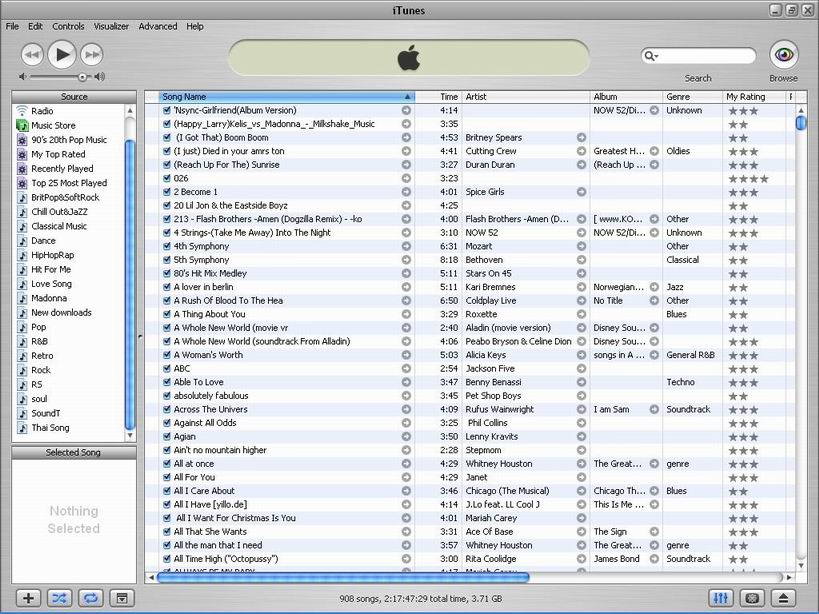Click the loud speaker icon right of volume
819x614 pixels.
[x=99, y=76]
